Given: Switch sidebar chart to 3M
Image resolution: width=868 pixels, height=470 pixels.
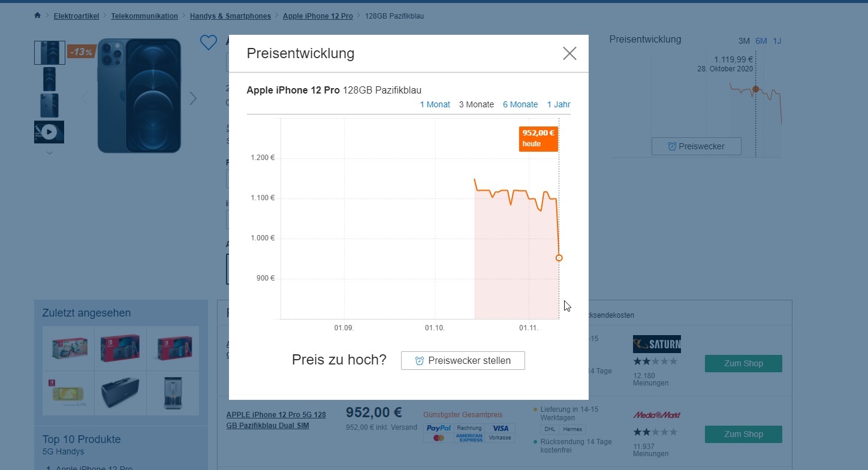Looking at the screenshot, I should [x=744, y=41].
